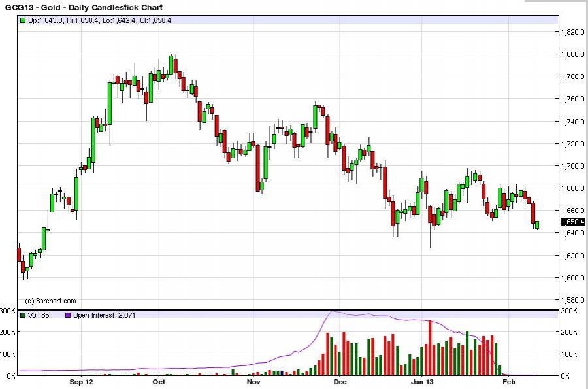Click the 1,800.0 price axis label

(572, 54)
